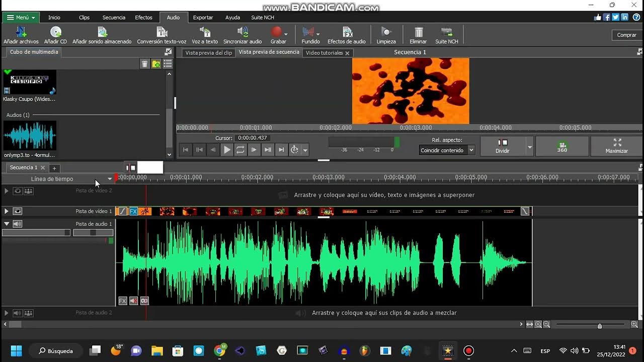Switch to the Clips tab
The image size is (644, 362).
[84, 18]
